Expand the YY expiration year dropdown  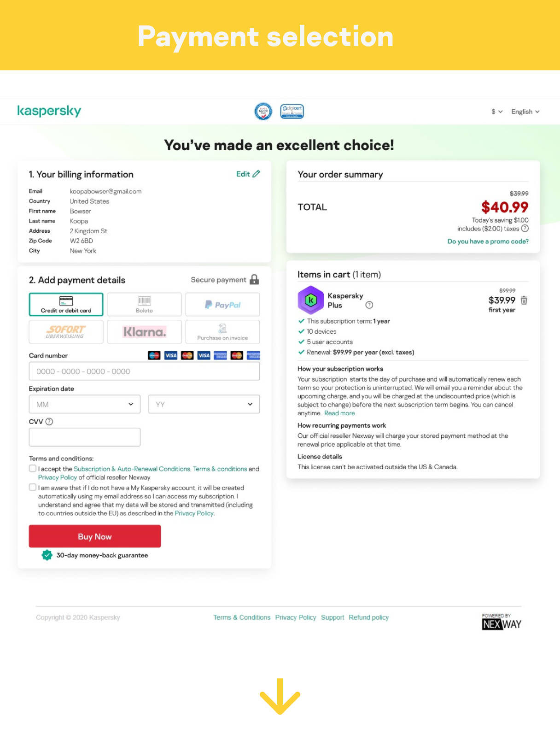click(204, 404)
